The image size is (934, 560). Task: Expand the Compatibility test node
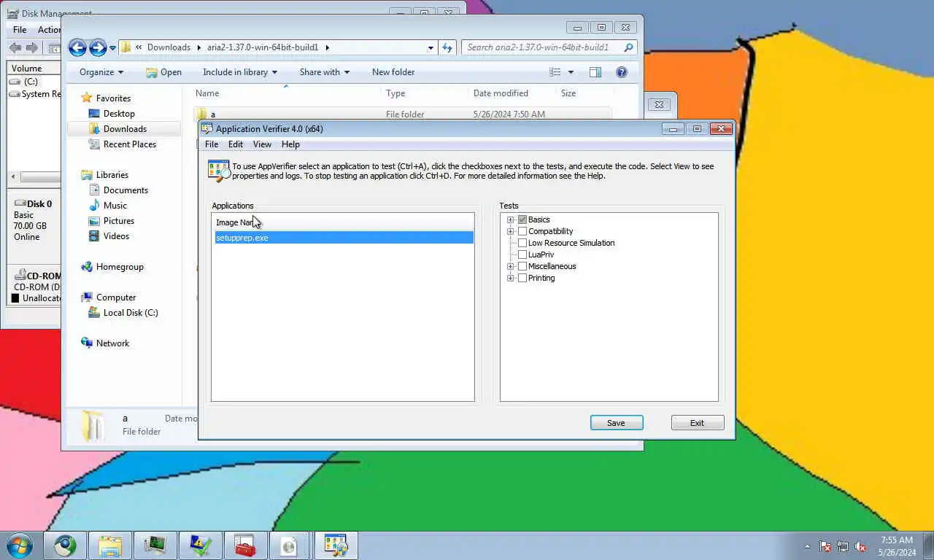pyautogui.click(x=511, y=231)
